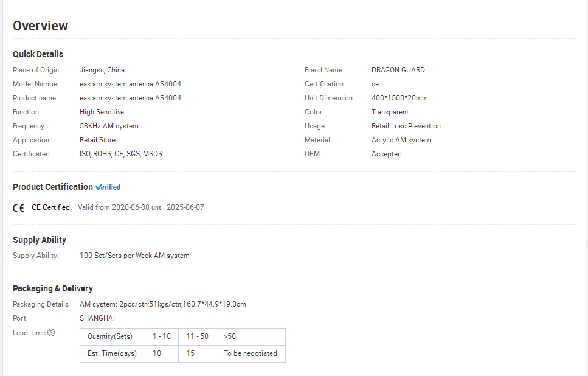Select the Overview heading
The width and height of the screenshot is (588, 376).
click(x=41, y=26)
